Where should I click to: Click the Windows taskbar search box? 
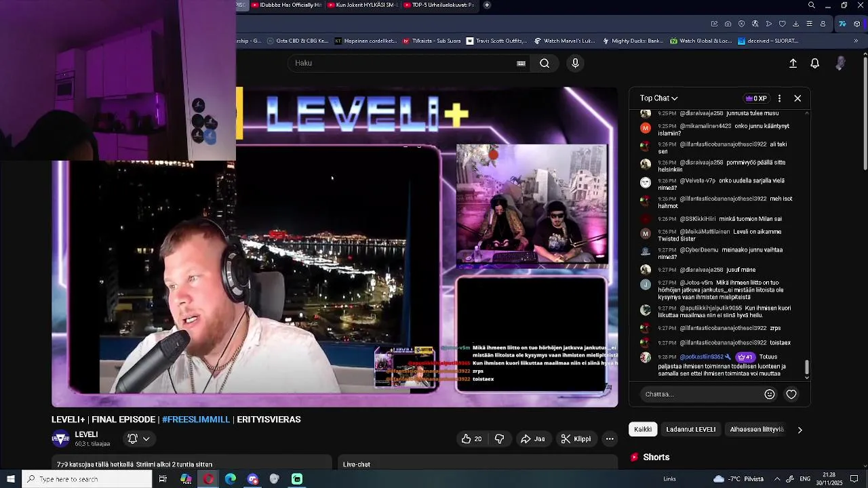(x=87, y=479)
